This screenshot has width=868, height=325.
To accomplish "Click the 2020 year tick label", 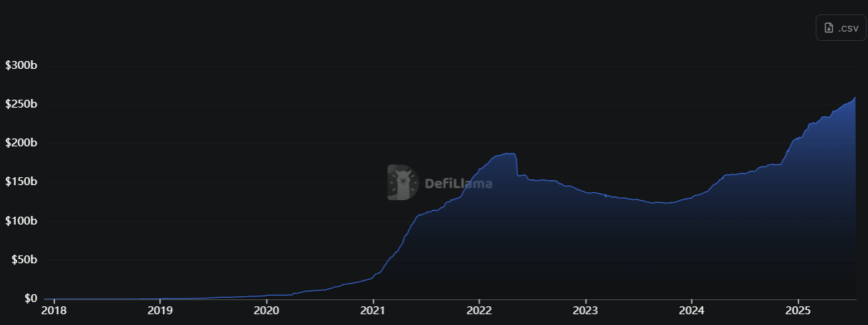I will point(267,311).
